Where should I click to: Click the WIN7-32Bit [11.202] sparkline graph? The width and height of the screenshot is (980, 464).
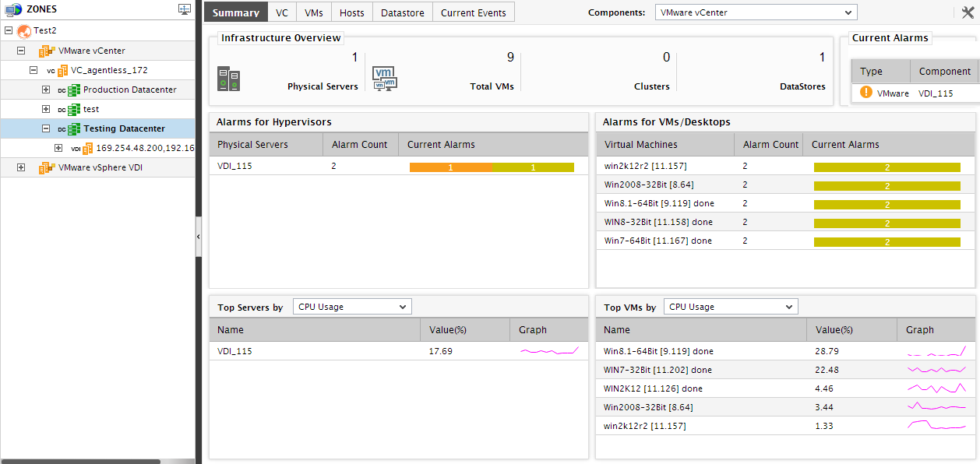pos(937,370)
